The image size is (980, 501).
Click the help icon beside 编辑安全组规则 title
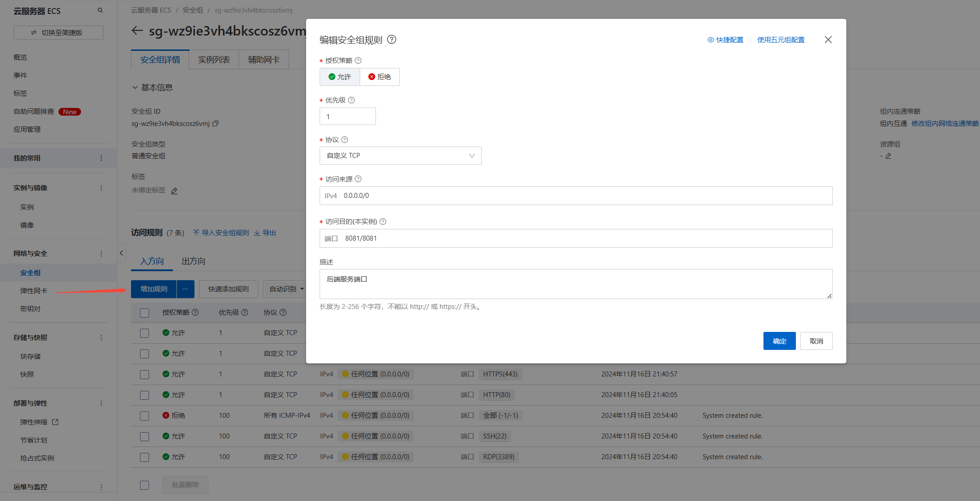(x=392, y=40)
